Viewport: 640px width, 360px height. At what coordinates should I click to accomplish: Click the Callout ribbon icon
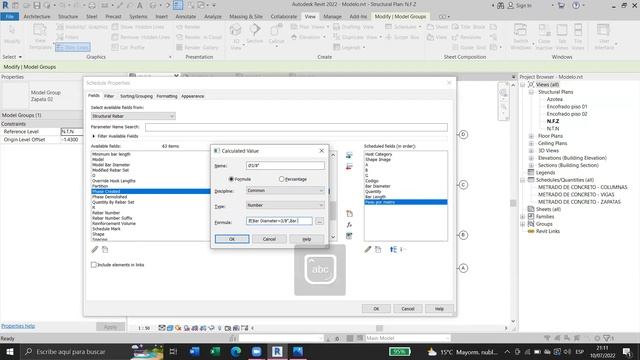point(276,34)
